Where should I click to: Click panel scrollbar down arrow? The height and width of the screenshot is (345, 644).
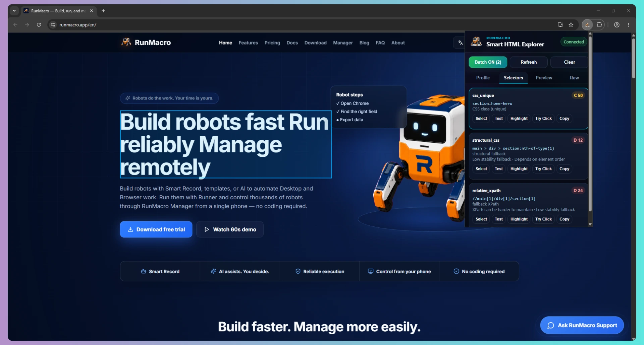click(590, 224)
